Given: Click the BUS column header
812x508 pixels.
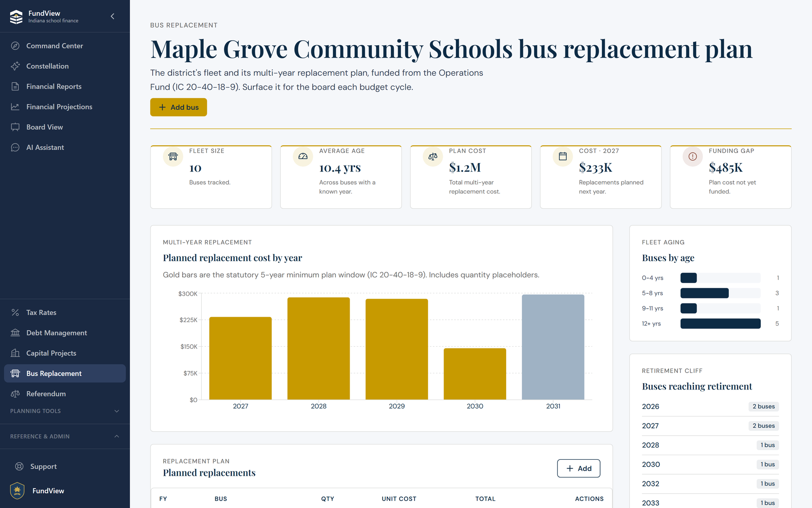Looking at the screenshot, I should coord(221,499).
